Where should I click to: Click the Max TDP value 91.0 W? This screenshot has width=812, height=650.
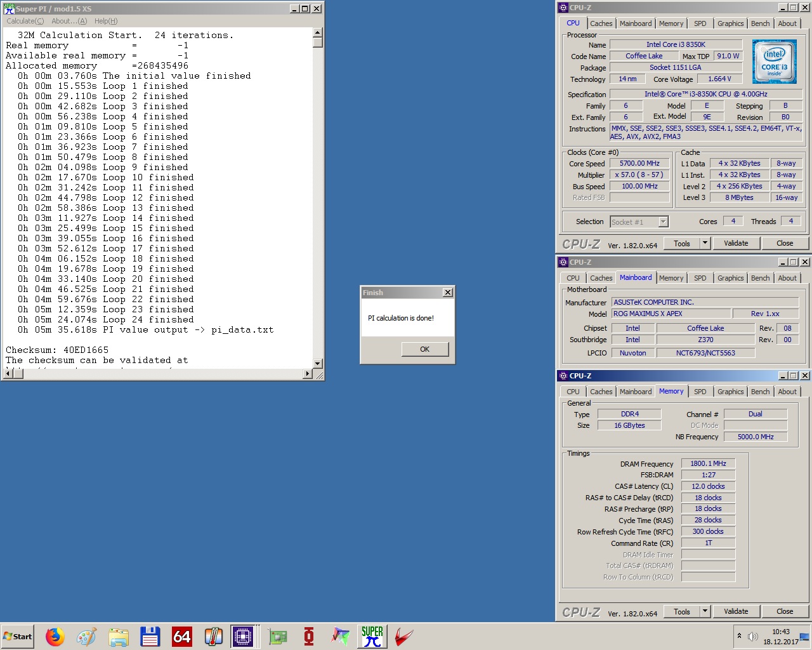click(728, 56)
